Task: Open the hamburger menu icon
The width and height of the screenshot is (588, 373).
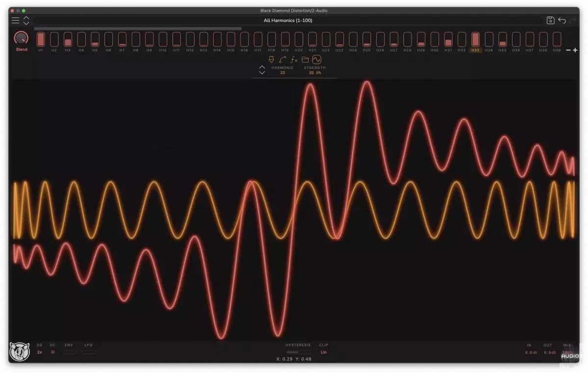Action: [x=16, y=20]
